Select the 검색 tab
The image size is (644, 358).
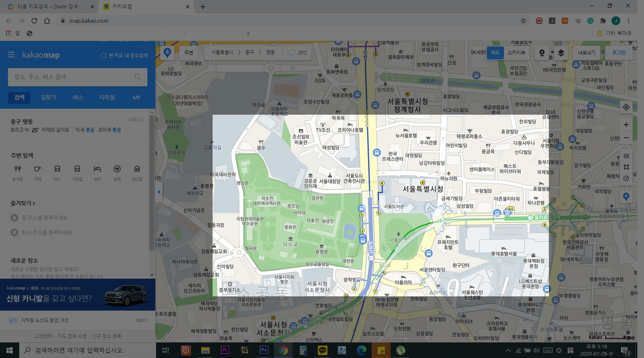pos(19,97)
